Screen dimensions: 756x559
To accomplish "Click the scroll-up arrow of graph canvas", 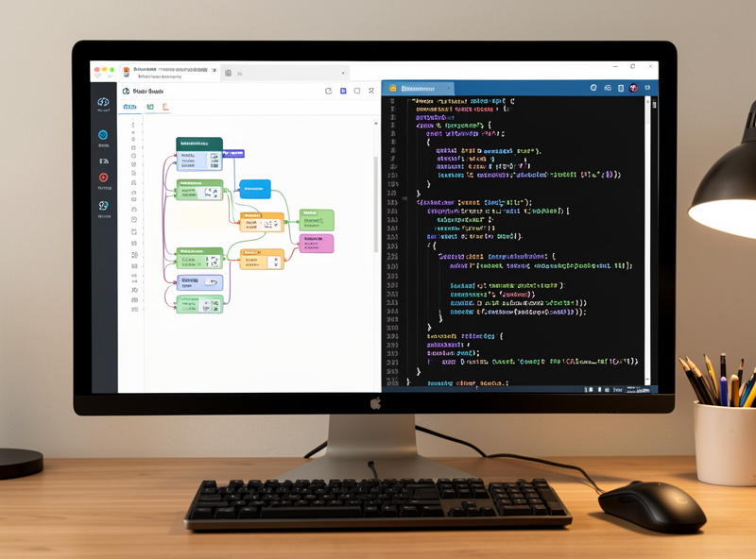I will coord(376,124).
